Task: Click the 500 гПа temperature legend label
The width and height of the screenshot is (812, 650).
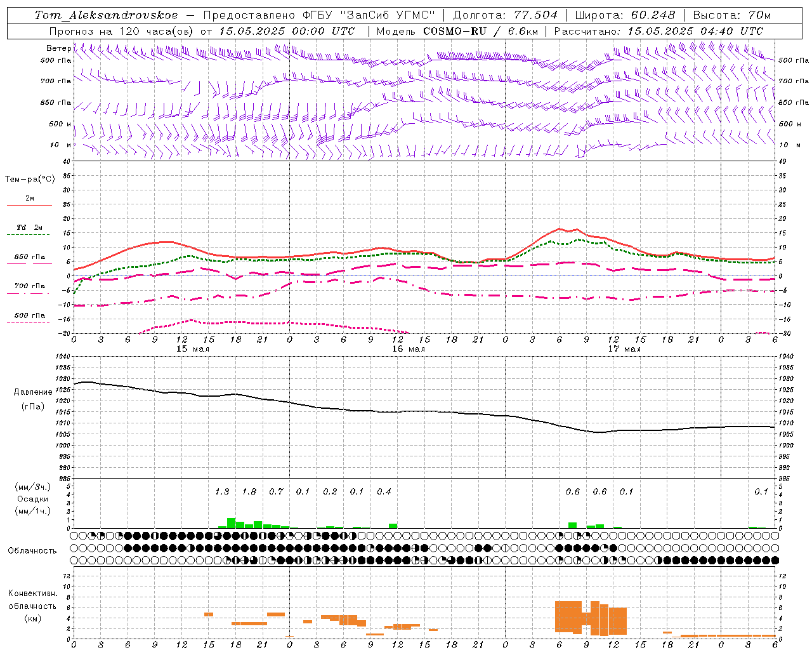Action: tap(30, 315)
